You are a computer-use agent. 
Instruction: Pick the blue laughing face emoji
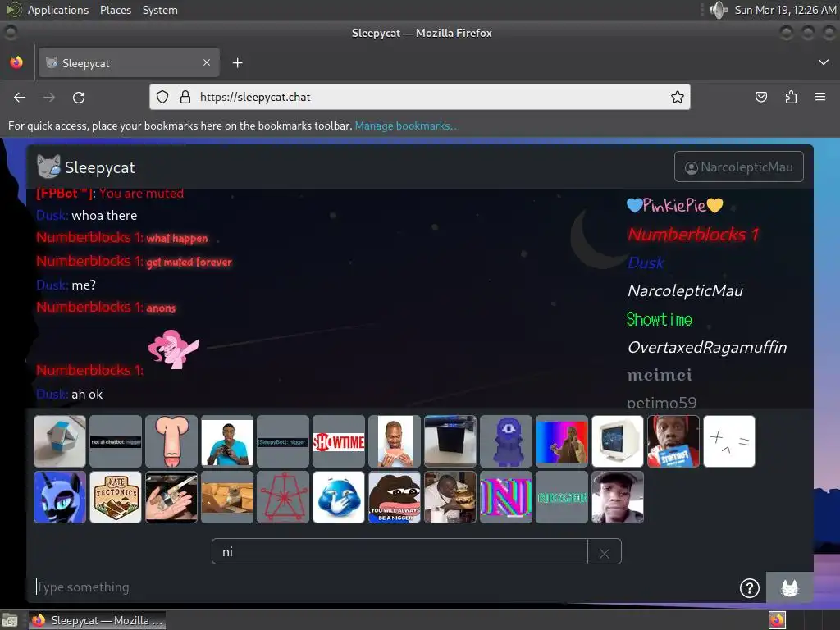339,497
